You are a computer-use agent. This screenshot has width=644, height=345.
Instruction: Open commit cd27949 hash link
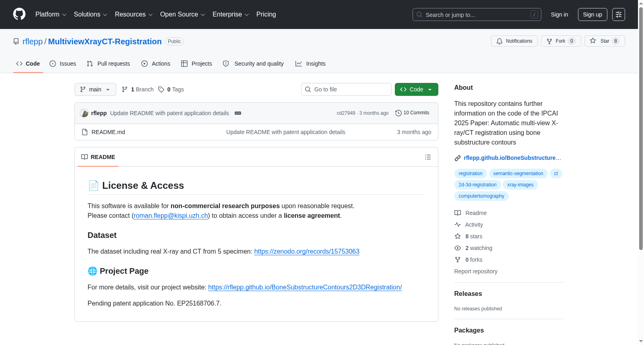pyautogui.click(x=346, y=113)
